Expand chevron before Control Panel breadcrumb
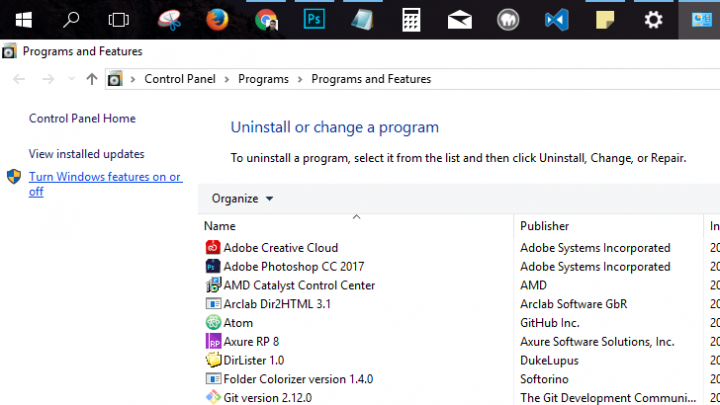Viewport: 720px width, 405px height. 133,79
